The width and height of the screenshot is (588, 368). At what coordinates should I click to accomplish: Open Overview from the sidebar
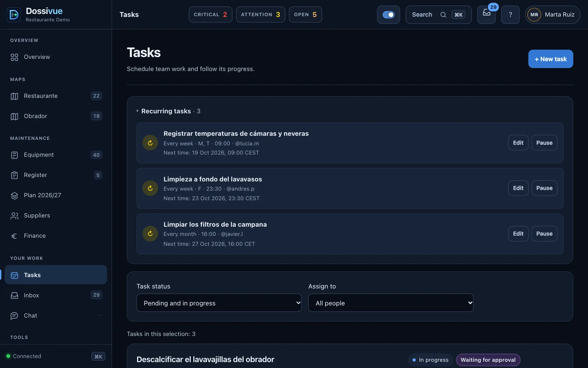[x=56, y=57]
